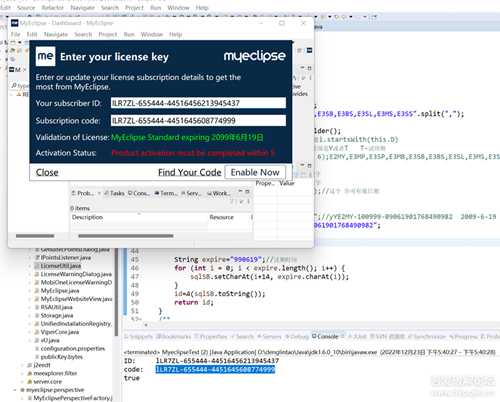Switch to the Tasks tab
The width and height of the screenshot is (500, 402).
[x=114, y=193]
